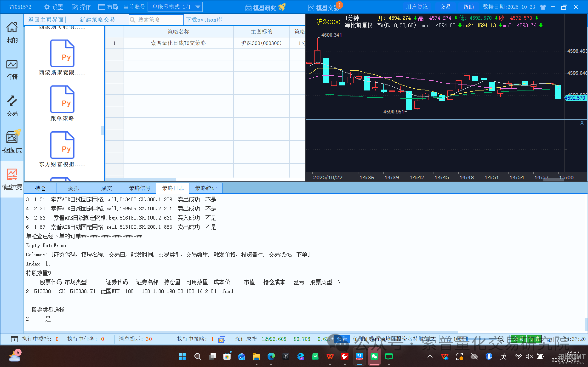Viewport: 588px width, 367px height.
Task: Open WeChat from the Windows taskbar
Action: (374, 356)
